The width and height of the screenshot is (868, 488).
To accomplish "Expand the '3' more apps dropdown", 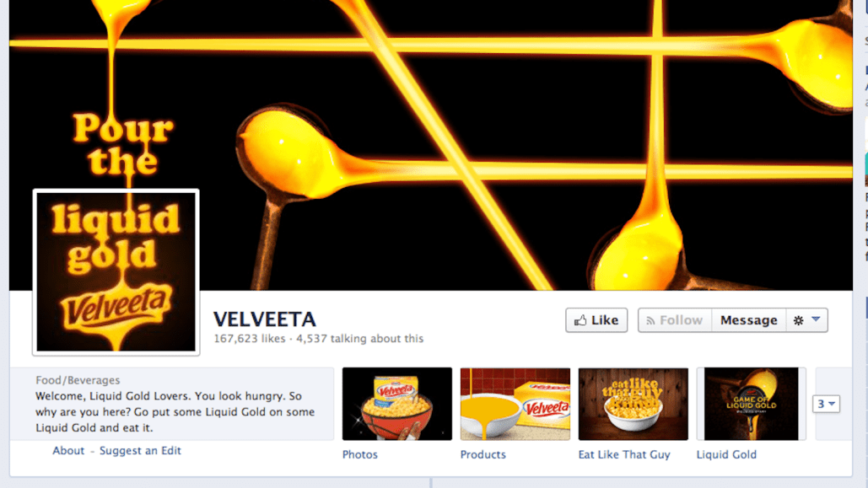I will click(826, 404).
